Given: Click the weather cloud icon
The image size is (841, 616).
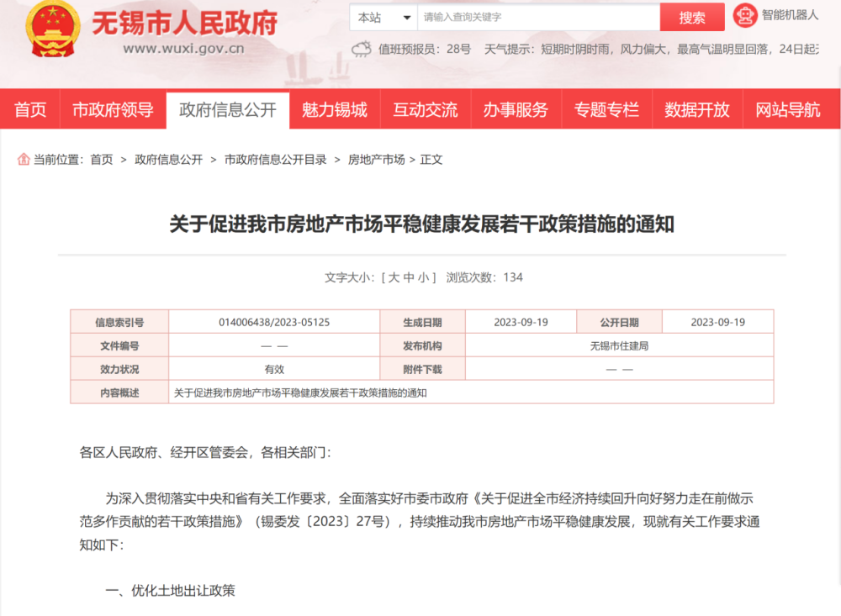Looking at the screenshot, I should 361,50.
